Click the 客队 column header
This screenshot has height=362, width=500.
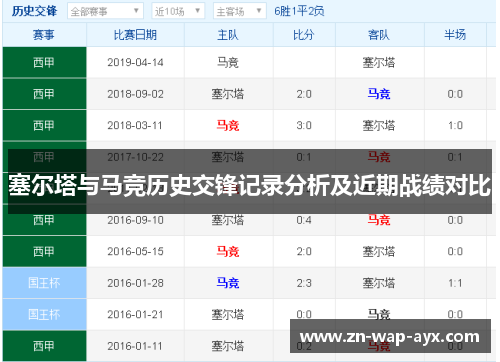pos(379,35)
